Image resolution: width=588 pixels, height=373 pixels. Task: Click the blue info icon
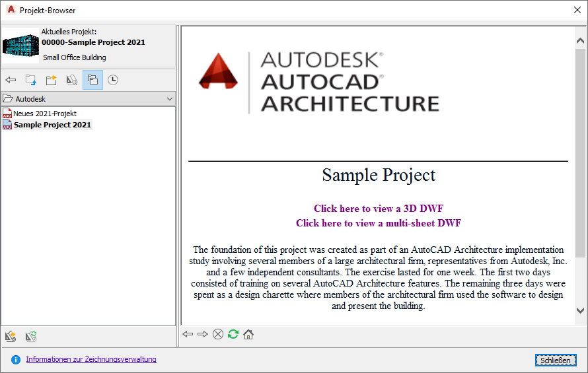coord(16,360)
